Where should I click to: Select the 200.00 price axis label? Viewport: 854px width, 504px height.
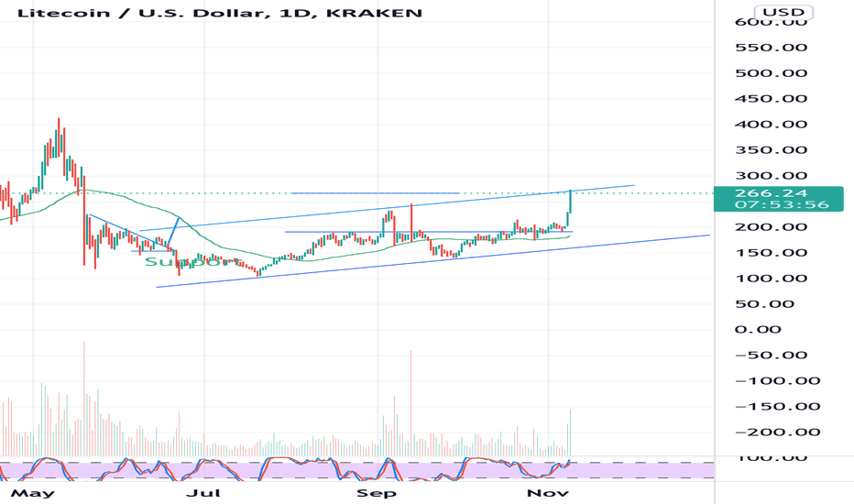(771, 227)
